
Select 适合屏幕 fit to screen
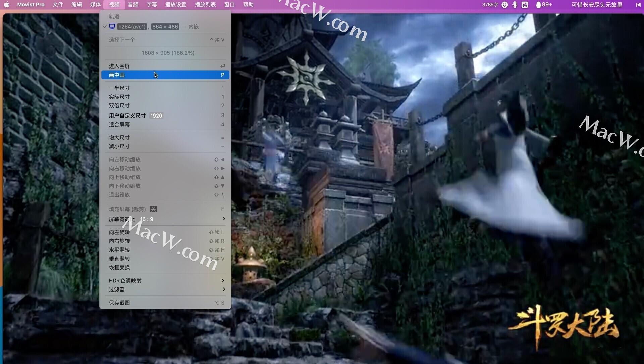point(165,125)
